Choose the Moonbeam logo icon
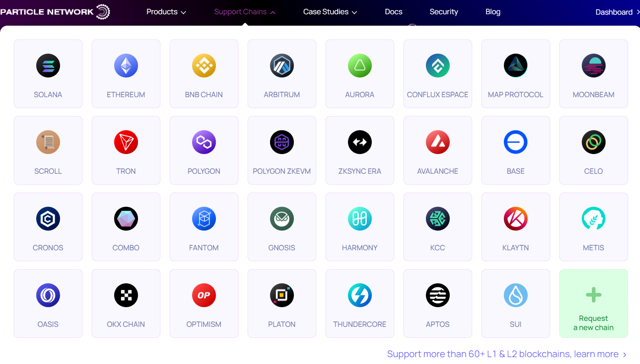The width and height of the screenshot is (640, 364). (594, 66)
